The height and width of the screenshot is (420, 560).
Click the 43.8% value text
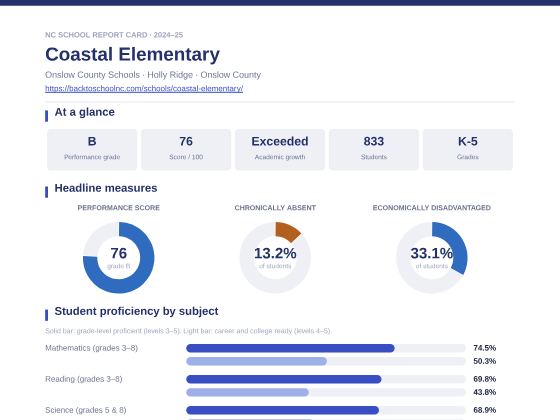click(485, 392)
